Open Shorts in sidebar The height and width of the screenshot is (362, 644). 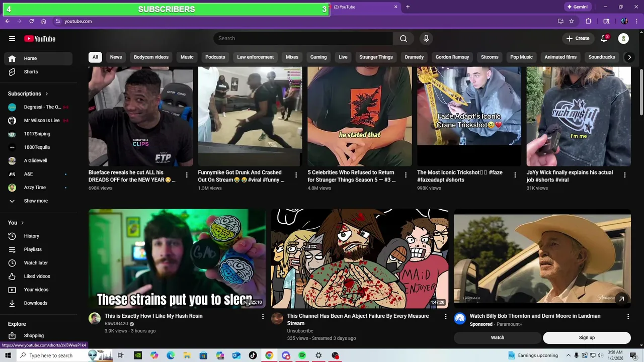[x=38, y=72]
